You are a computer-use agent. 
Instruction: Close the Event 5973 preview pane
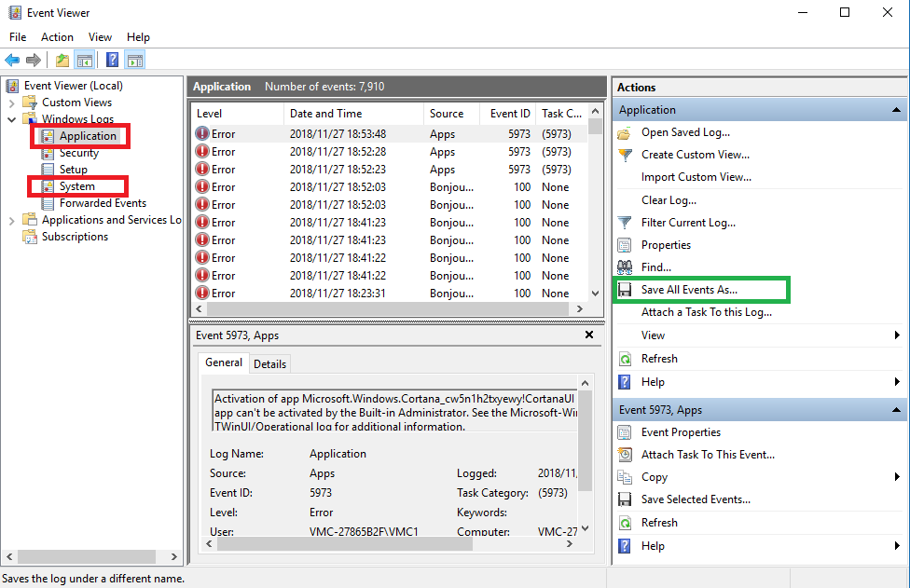tap(589, 335)
